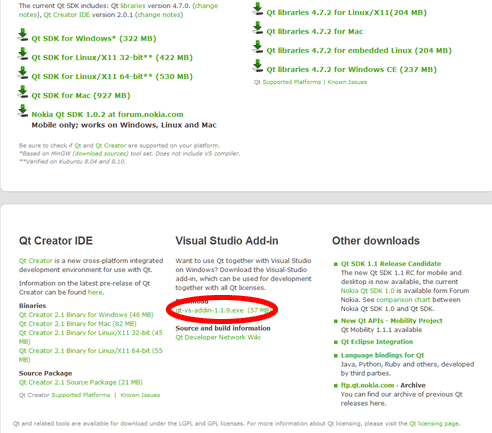Download Qt Creator 2.1 Binary for Mac
The width and height of the screenshot is (492, 433).
[78, 324]
